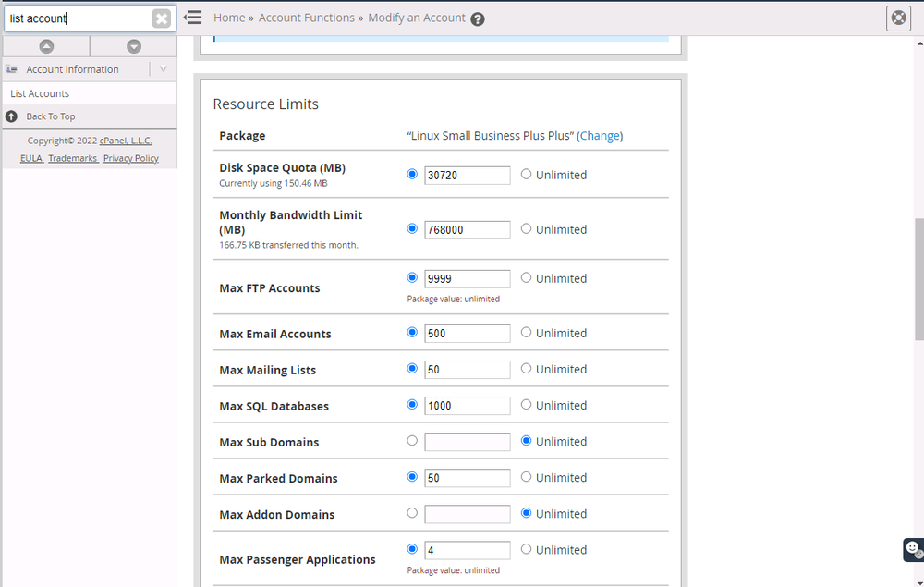Open the support icon in header
This screenshot has height=587, width=924.
click(899, 18)
